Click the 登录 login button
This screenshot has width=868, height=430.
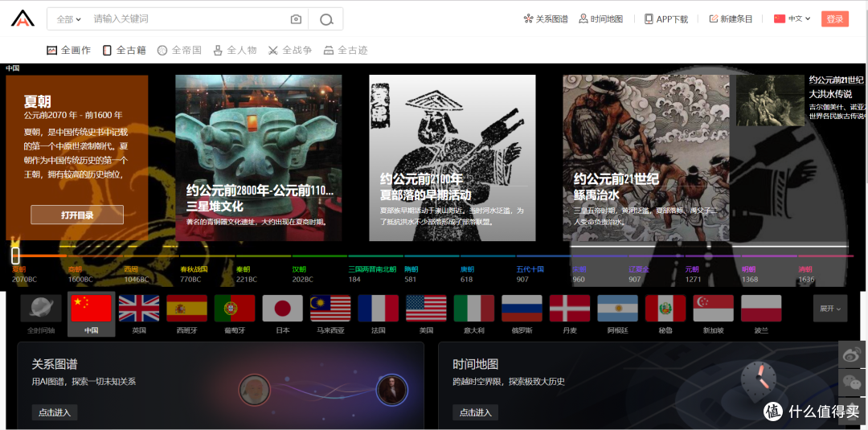pyautogui.click(x=835, y=18)
